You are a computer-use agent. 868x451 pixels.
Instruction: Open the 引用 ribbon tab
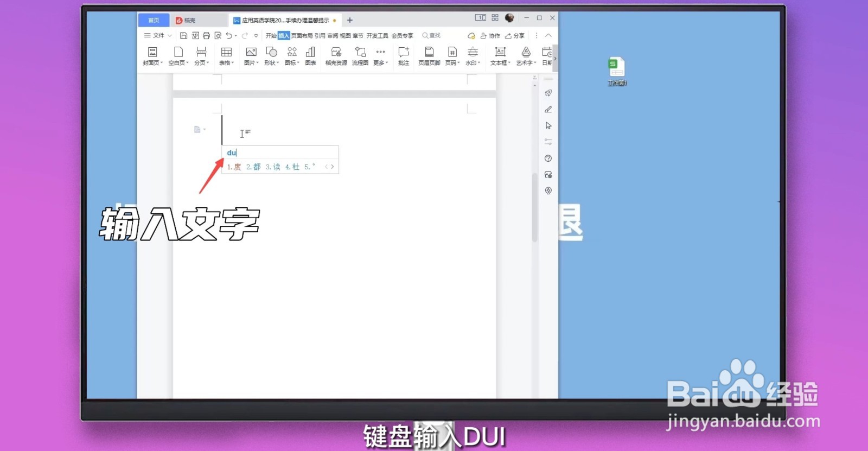[x=320, y=35]
